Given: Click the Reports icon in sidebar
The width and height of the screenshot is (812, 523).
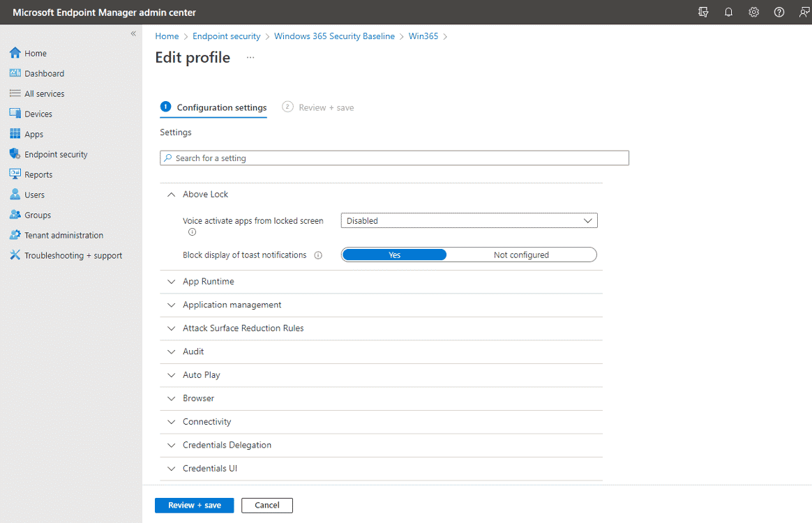Looking at the screenshot, I should [15, 174].
